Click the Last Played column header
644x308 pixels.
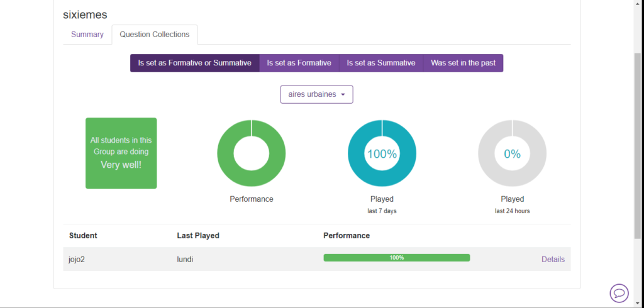[197, 236]
